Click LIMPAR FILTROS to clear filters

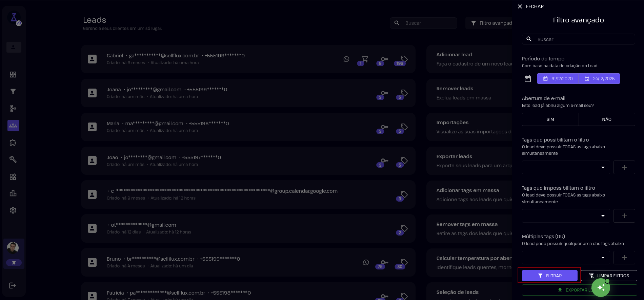pyautogui.click(x=609, y=276)
